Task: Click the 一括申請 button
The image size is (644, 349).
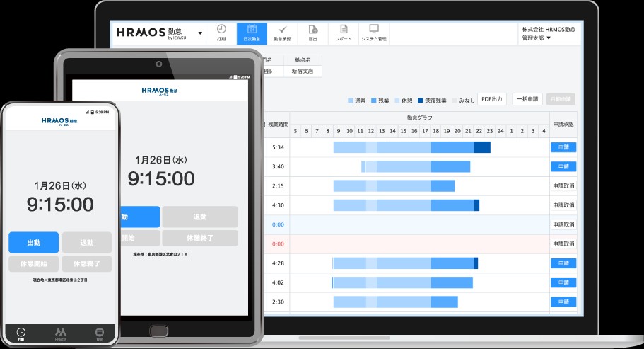Action: [527, 99]
